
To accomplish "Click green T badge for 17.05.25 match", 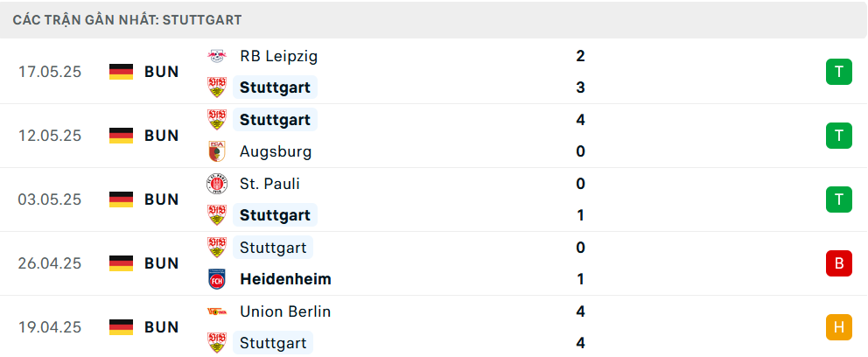I will point(838,72).
